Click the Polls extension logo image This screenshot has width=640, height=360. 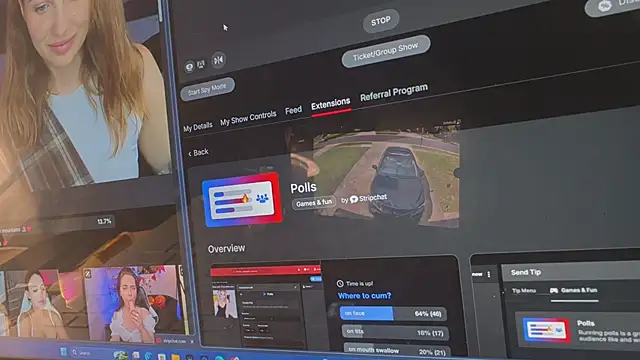tap(242, 200)
